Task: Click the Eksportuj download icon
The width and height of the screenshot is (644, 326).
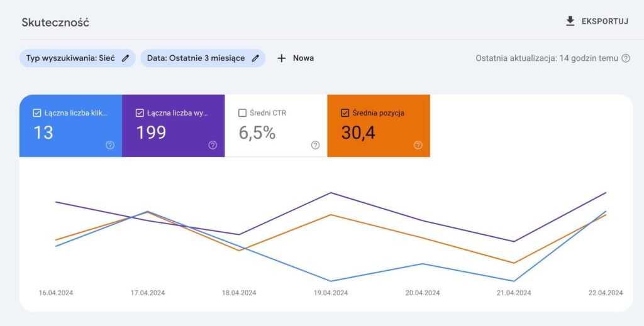Action: click(x=570, y=21)
